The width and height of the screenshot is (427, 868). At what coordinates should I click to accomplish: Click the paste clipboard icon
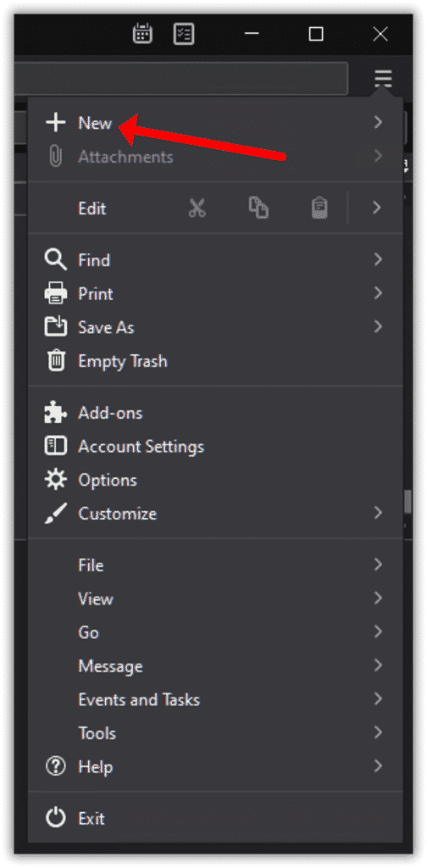click(x=319, y=209)
